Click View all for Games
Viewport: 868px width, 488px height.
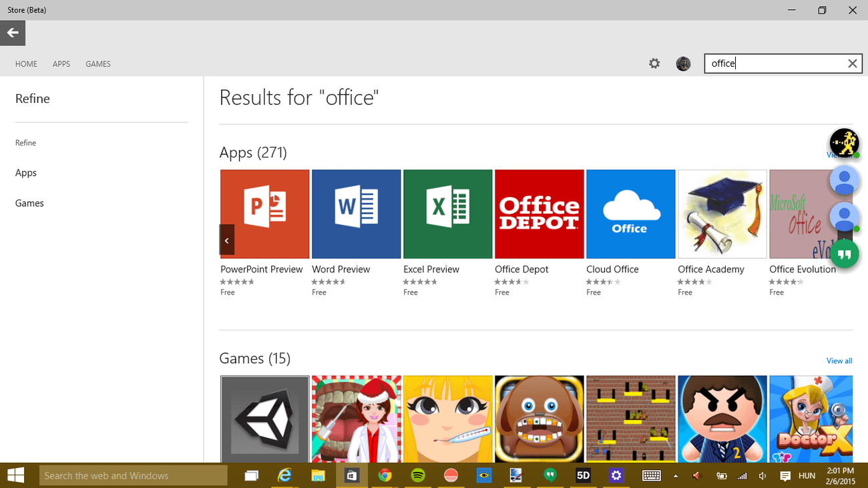coord(839,360)
